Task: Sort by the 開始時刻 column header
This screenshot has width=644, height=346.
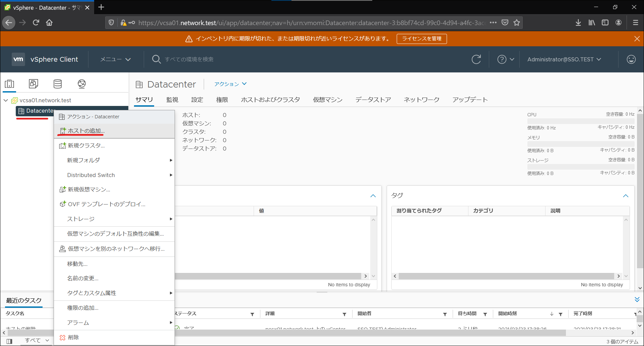Action: point(507,313)
